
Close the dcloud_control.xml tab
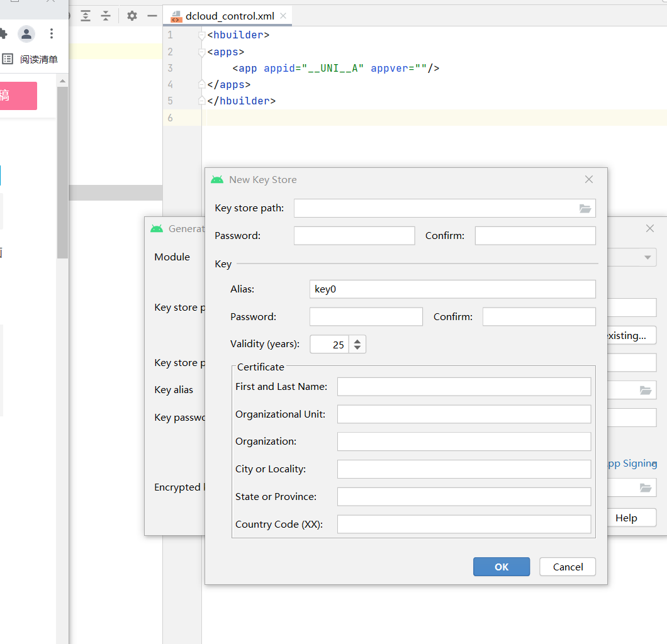(x=283, y=16)
